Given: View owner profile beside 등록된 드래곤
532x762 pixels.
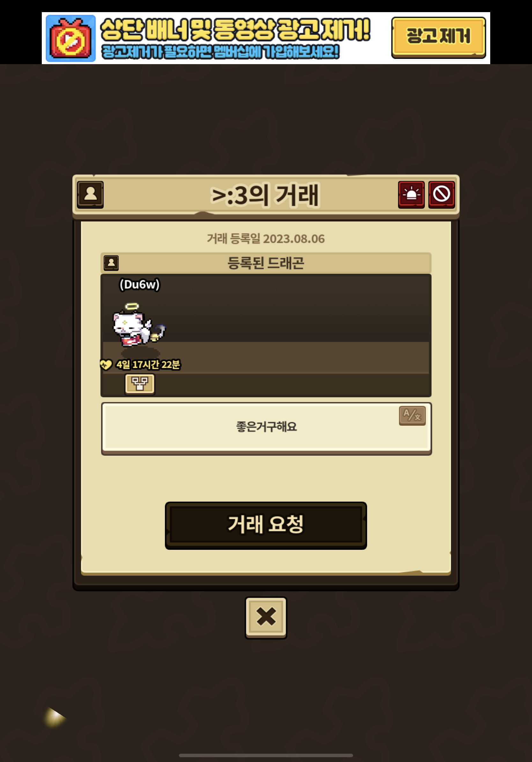Looking at the screenshot, I should [111, 263].
